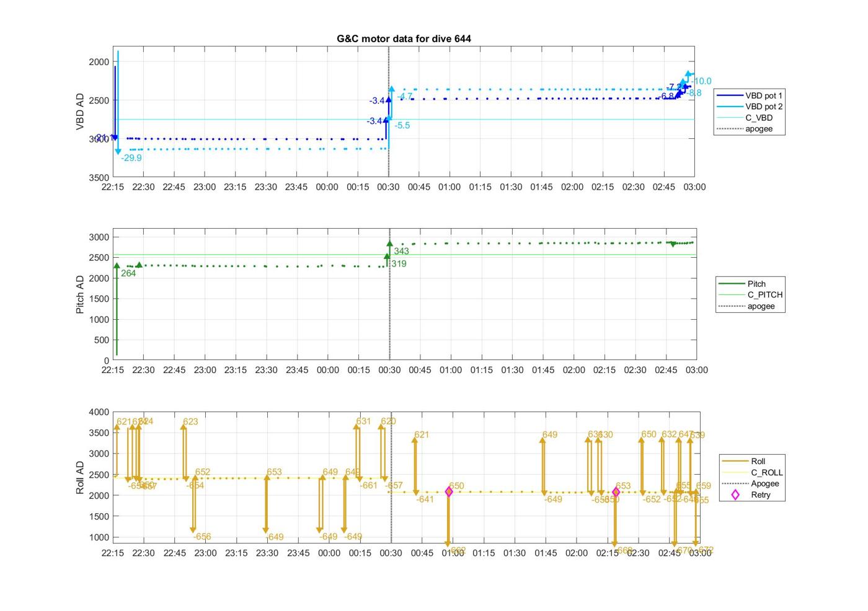Click the '-29.9' VBD data label
The image size is (868, 611).
point(131,158)
